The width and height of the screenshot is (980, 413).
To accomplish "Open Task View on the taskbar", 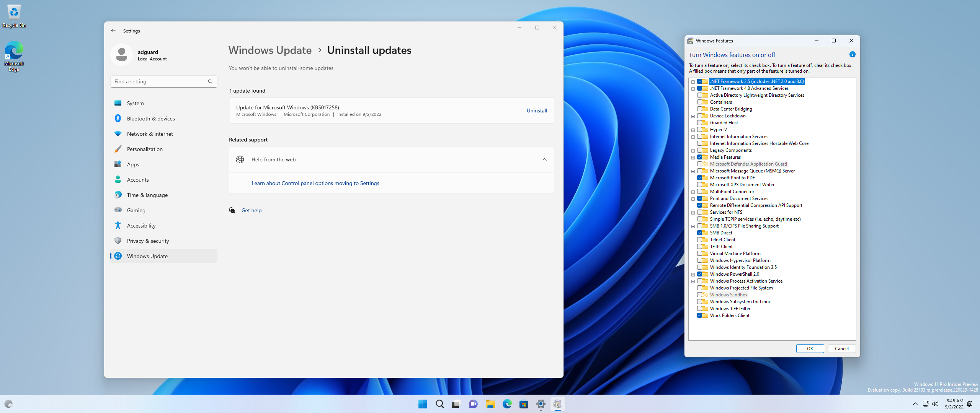I will 456,404.
